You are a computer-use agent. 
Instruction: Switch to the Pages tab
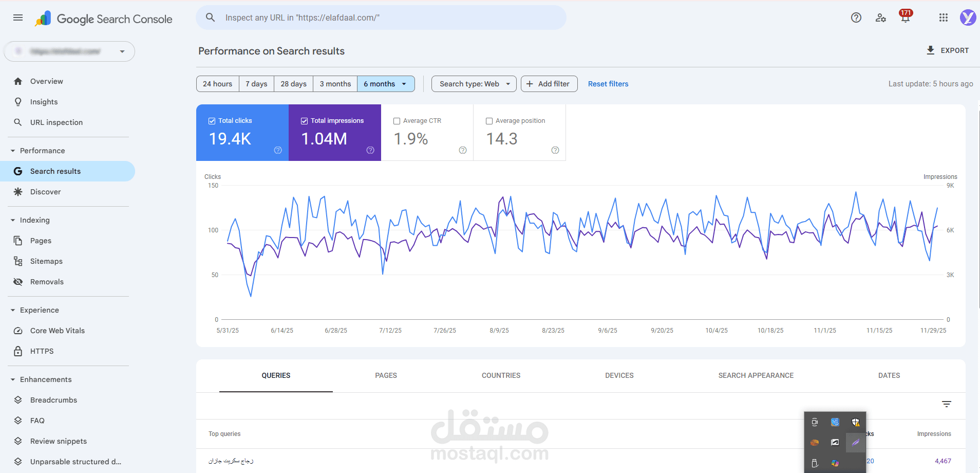(386, 376)
